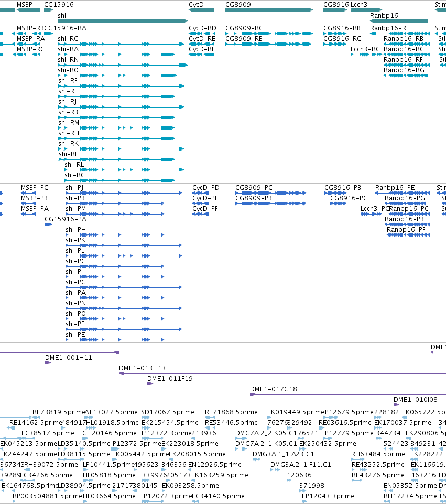446x504 pixels.
Task: Click BAC clone DME1-001H11 label
Action: pyautogui.click(x=68, y=358)
